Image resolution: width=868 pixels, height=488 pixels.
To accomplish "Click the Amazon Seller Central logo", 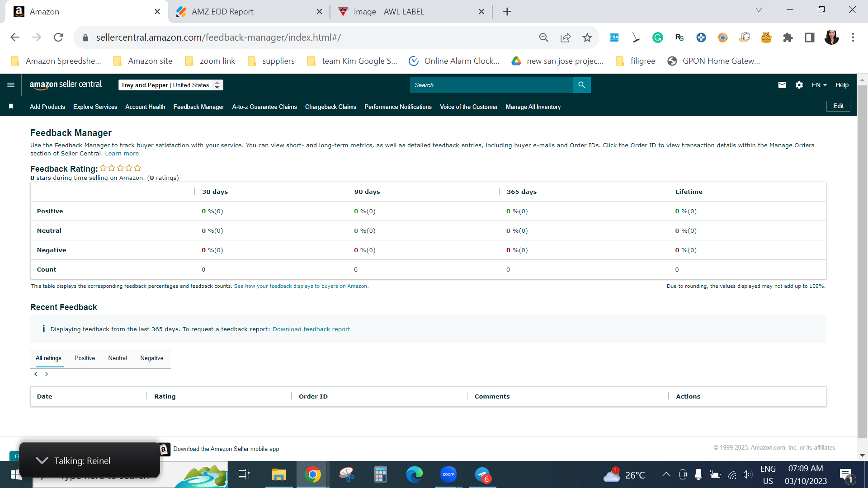I will point(66,85).
